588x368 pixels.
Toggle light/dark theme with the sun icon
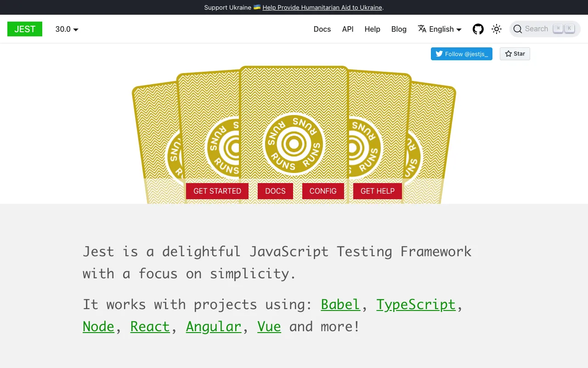click(497, 29)
